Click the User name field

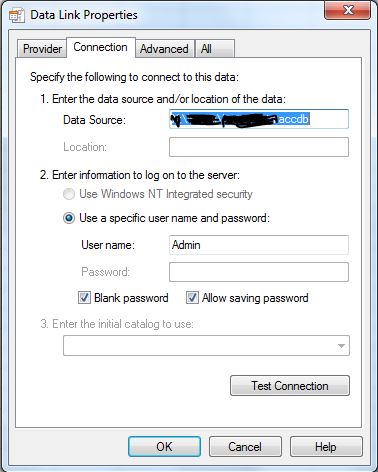(259, 245)
